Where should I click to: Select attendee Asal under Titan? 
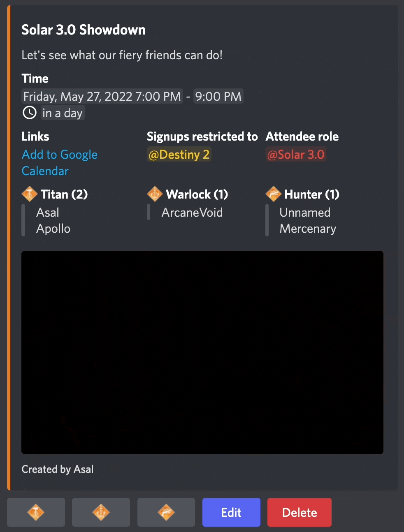click(x=47, y=212)
